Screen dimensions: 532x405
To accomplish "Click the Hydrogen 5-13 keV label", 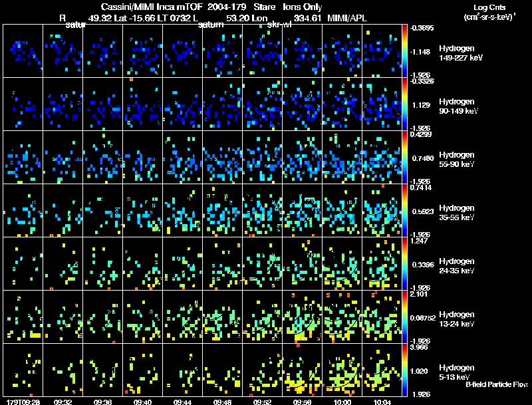I will pyautogui.click(x=457, y=372).
